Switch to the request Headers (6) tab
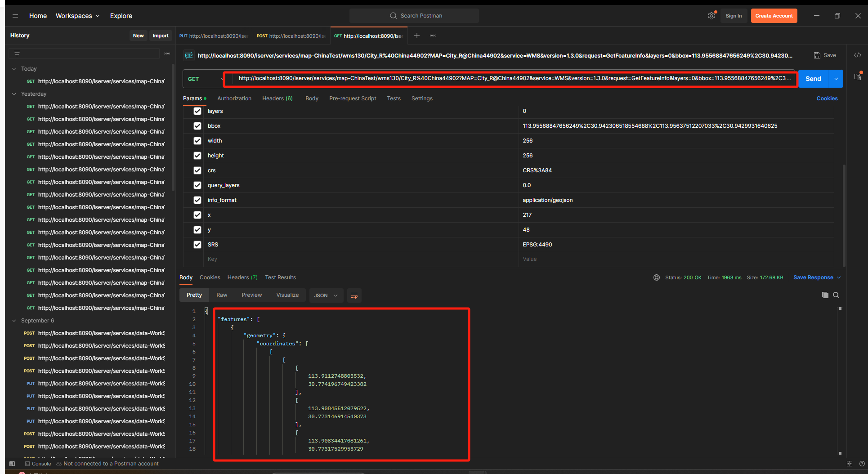 tap(277, 98)
